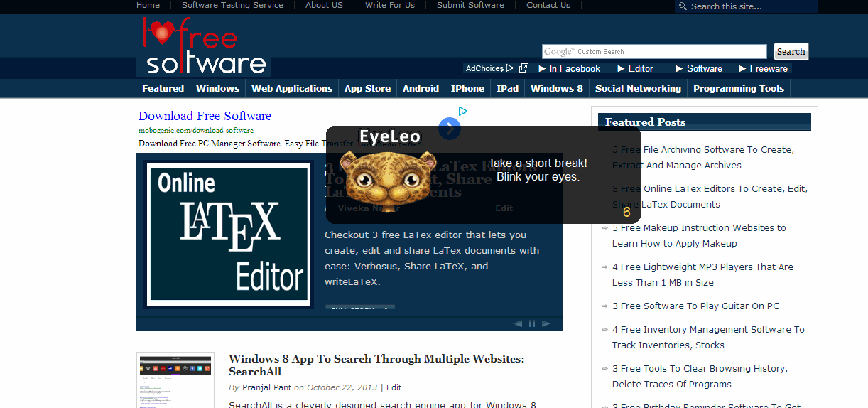The width and height of the screenshot is (868, 408).
Task: Select the App Store tab
Action: (367, 88)
